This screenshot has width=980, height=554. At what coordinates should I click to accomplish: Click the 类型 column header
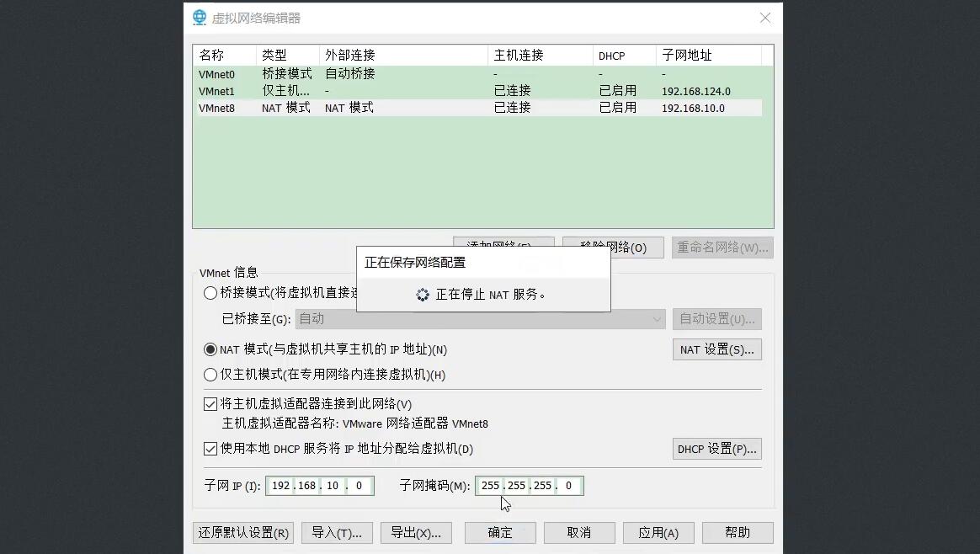click(x=287, y=55)
